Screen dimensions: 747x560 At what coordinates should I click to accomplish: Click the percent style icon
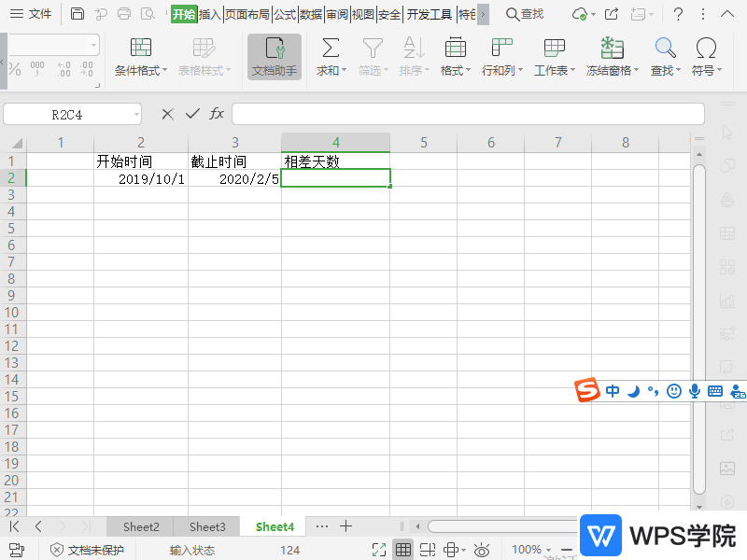pyautogui.click(x=15, y=69)
